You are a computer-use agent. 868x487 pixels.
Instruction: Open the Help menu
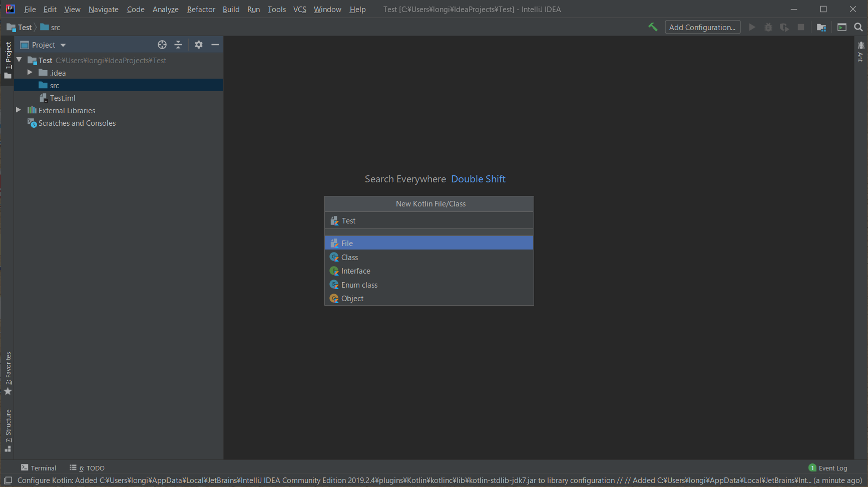click(x=357, y=9)
